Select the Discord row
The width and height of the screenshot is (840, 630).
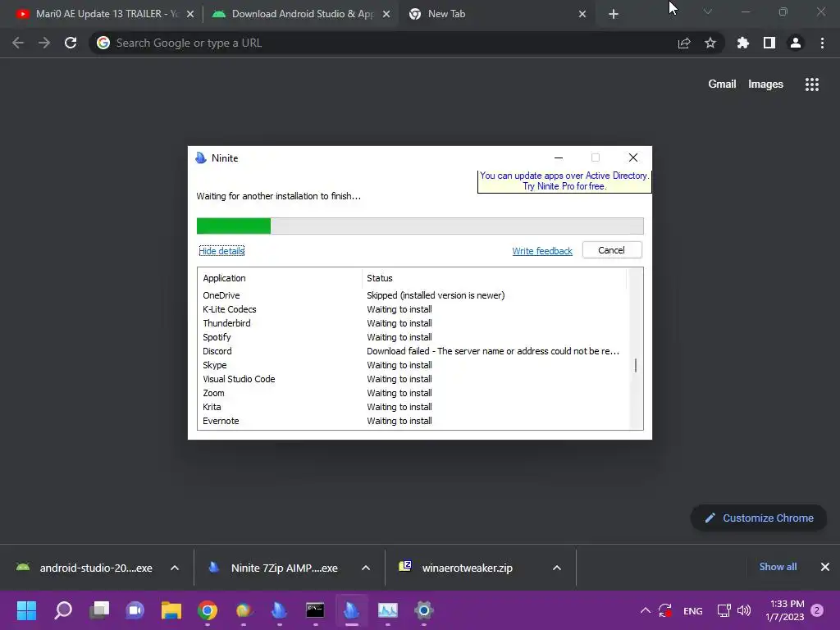(x=412, y=351)
